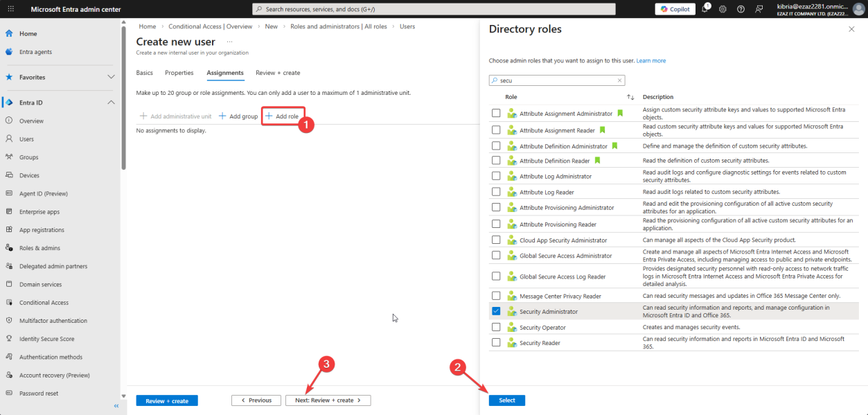Open Users in sidebar

point(26,139)
